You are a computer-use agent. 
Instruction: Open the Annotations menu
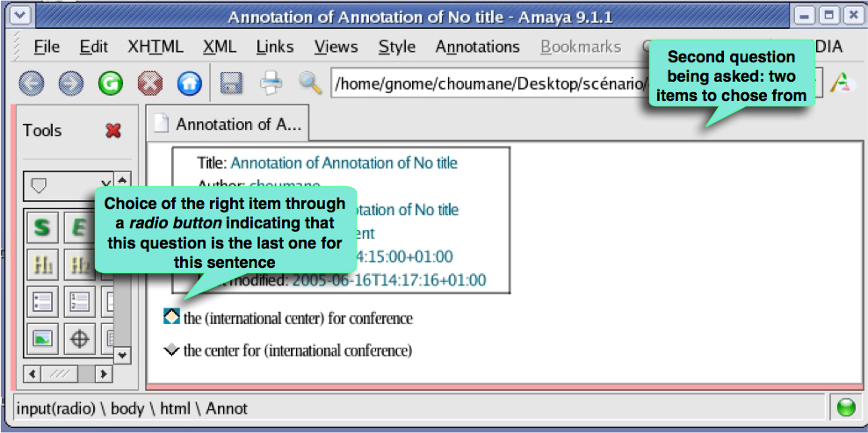pos(478,47)
